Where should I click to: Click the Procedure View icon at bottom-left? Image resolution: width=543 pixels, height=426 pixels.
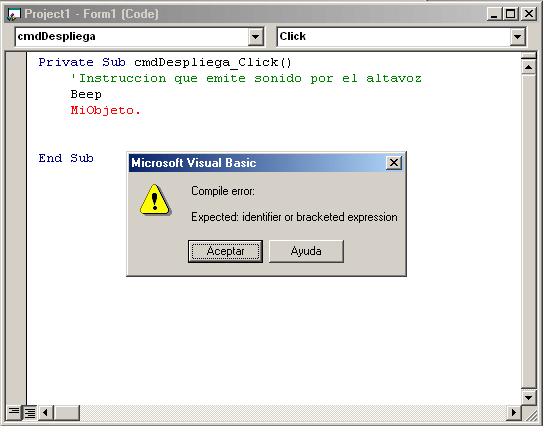coord(14,412)
